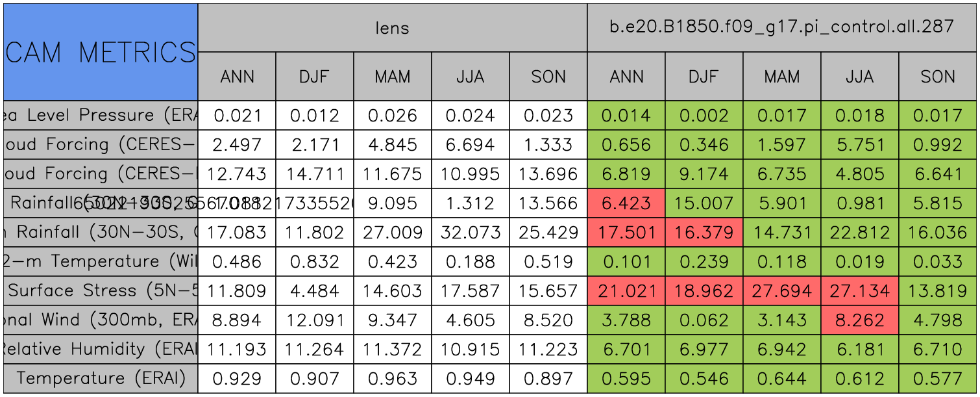Click the pi_control SON column header
This screenshot has width=980, height=397.
point(937,77)
